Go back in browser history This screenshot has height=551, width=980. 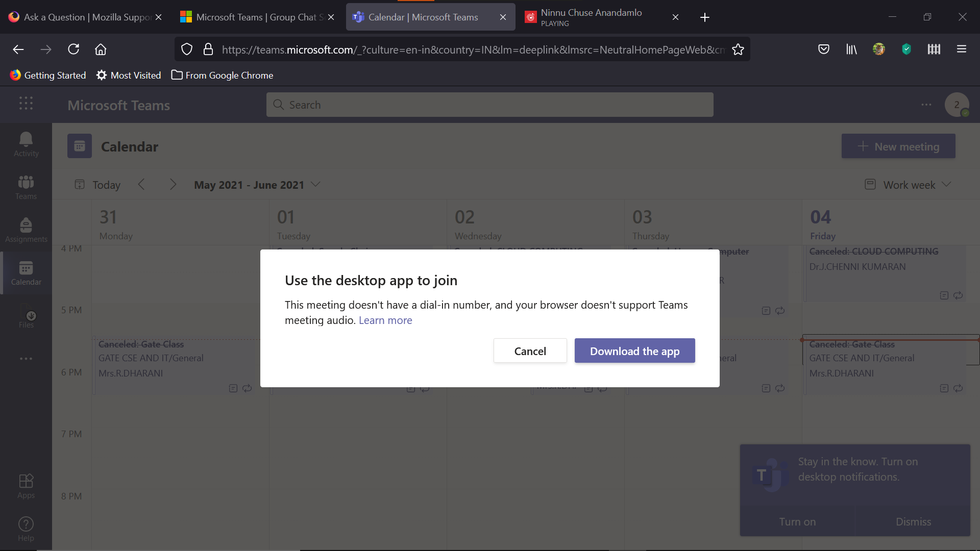click(x=18, y=49)
